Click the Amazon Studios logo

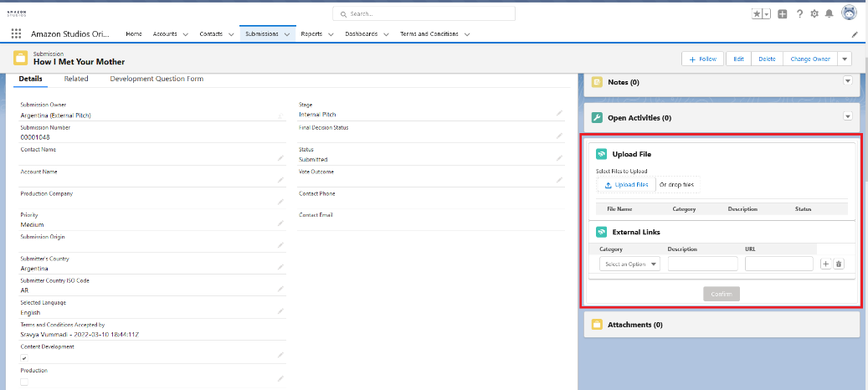(x=16, y=14)
